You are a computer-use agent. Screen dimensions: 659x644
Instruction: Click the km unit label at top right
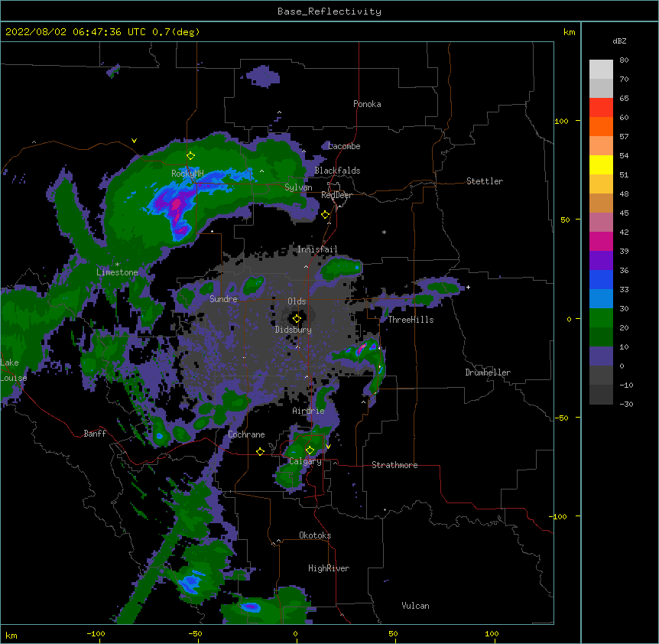pos(570,32)
